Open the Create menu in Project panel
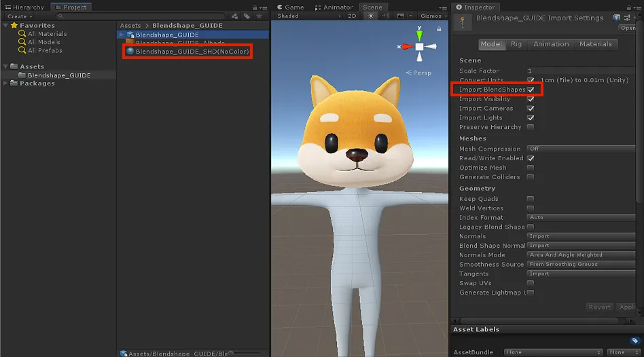This screenshot has width=644, height=357. (x=19, y=16)
